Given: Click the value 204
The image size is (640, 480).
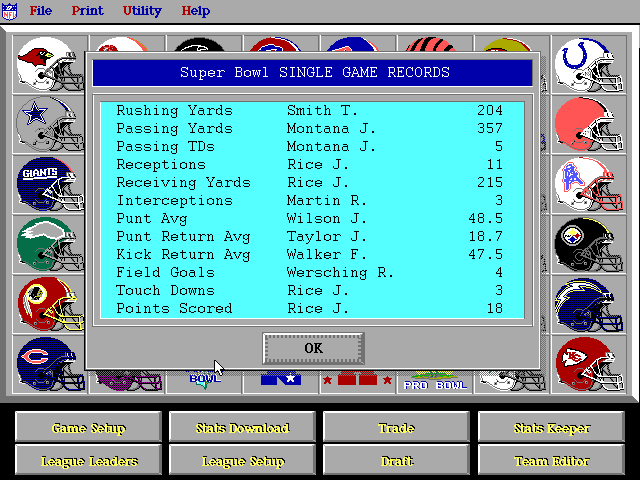Looking at the screenshot, I should (490, 111).
